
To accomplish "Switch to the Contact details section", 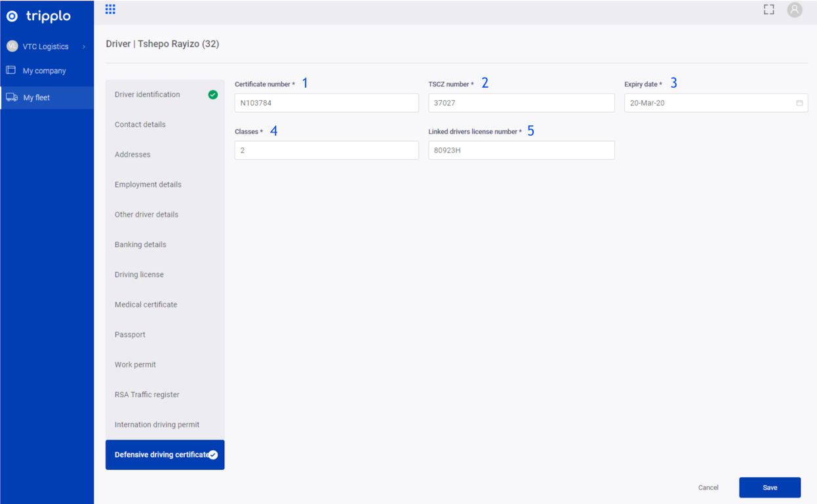I will [140, 125].
